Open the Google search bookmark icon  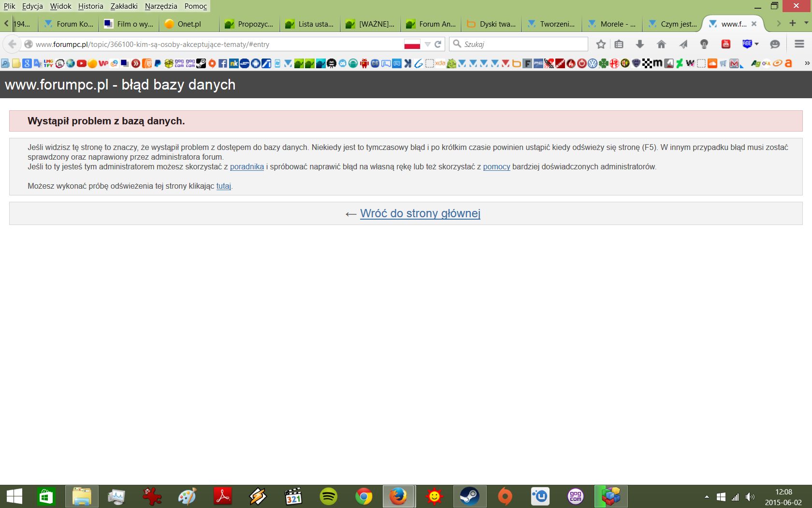pos(27,63)
